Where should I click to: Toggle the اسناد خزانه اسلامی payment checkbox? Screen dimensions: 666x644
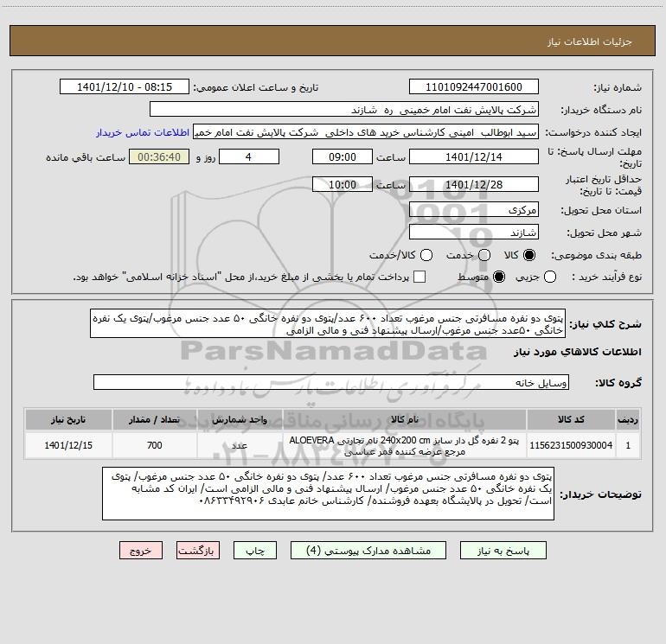(419, 277)
